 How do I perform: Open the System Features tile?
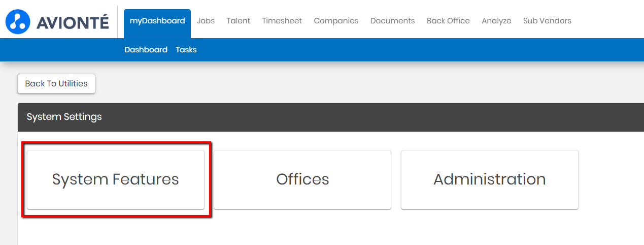[116, 179]
